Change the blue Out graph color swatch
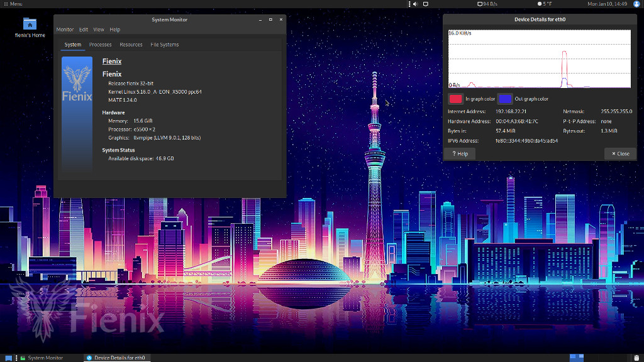 [x=505, y=99]
